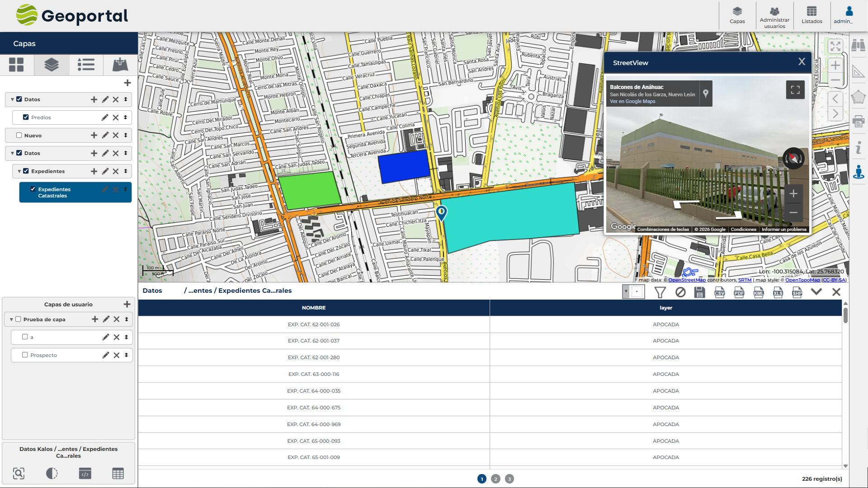Image resolution: width=868 pixels, height=488 pixels.
Task: Export table as PDF
Action: 739,292
